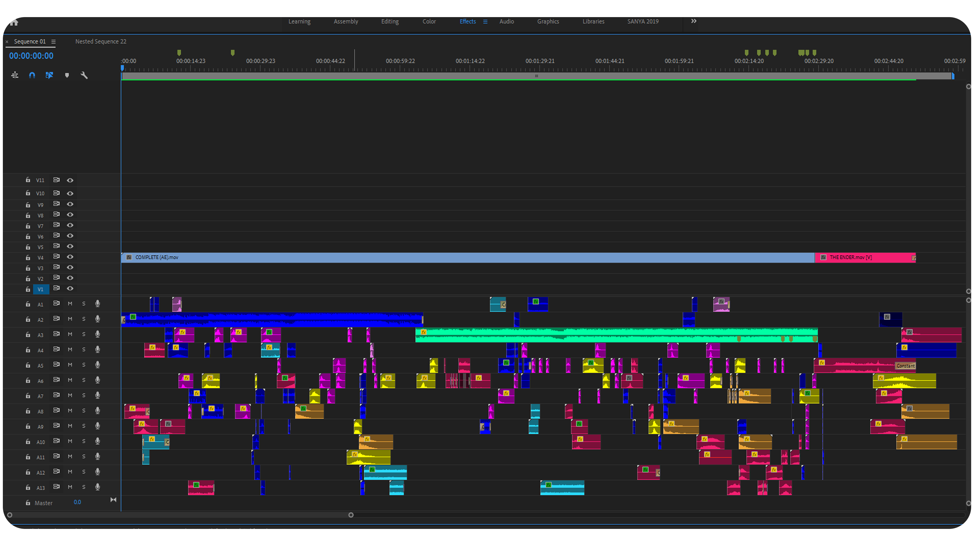This screenshot has width=980, height=546.
Task: Click the lock icon on the Master track
Action: [28, 503]
